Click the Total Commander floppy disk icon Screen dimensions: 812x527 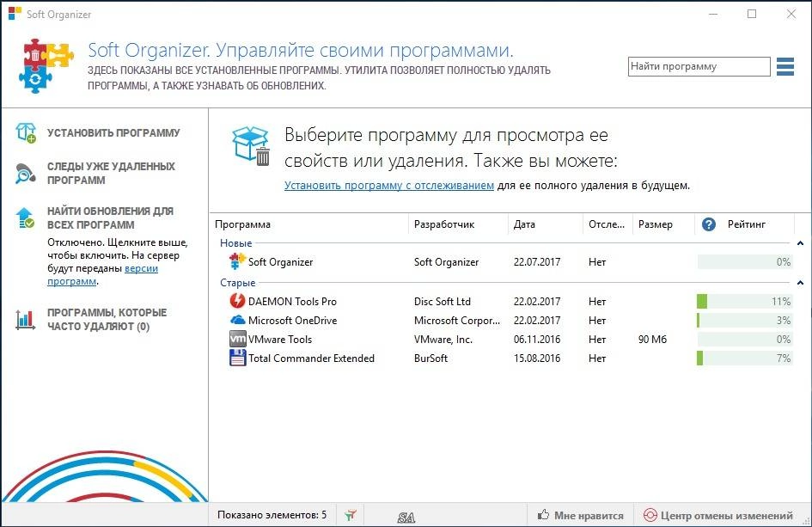coord(237,358)
